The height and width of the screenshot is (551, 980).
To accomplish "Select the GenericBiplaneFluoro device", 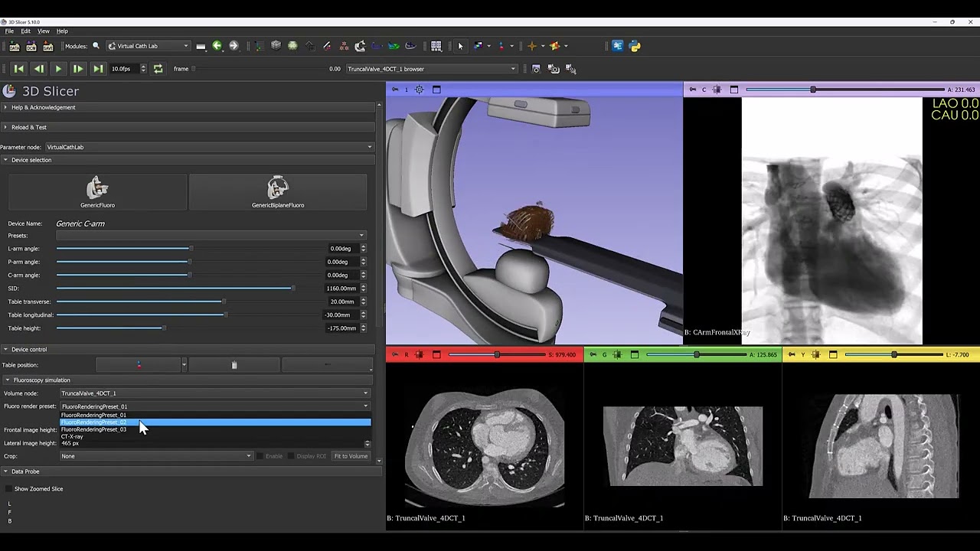I will 278,192.
